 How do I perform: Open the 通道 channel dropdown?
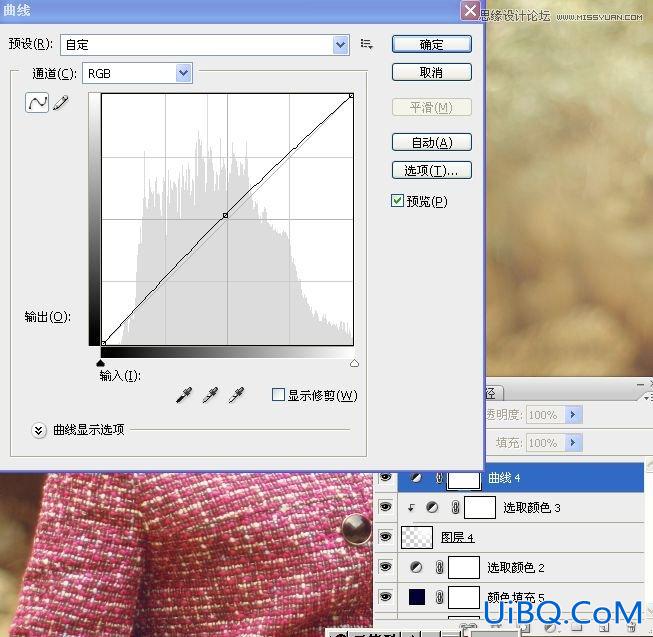(x=184, y=73)
